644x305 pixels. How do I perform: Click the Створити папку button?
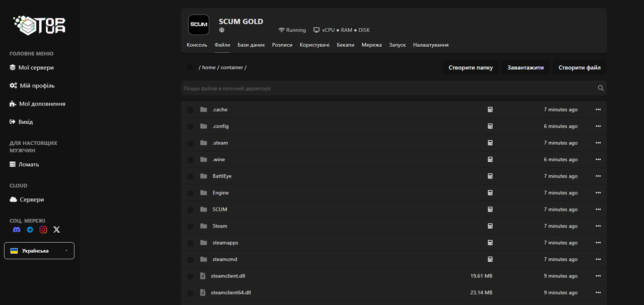(470, 67)
